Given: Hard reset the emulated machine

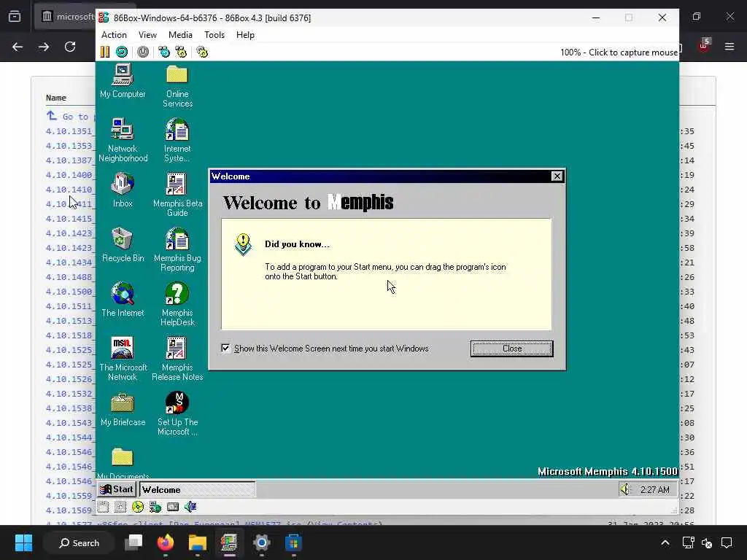Looking at the screenshot, I should point(122,52).
